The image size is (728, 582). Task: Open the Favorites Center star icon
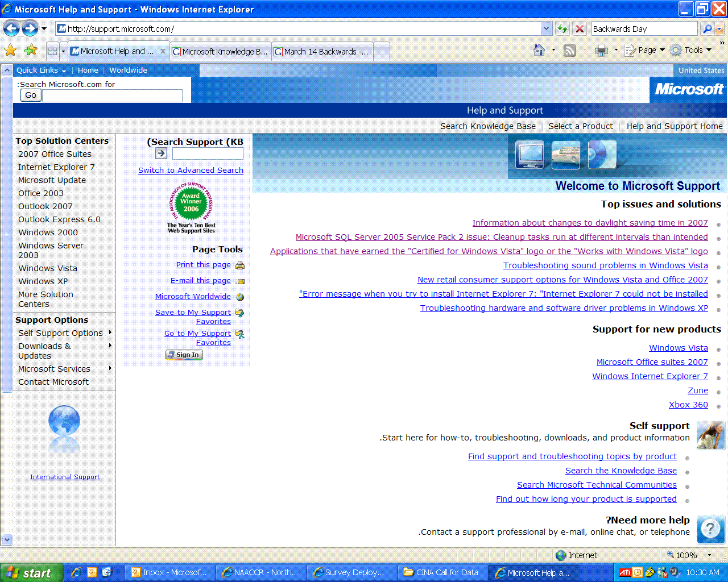(10, 51)
